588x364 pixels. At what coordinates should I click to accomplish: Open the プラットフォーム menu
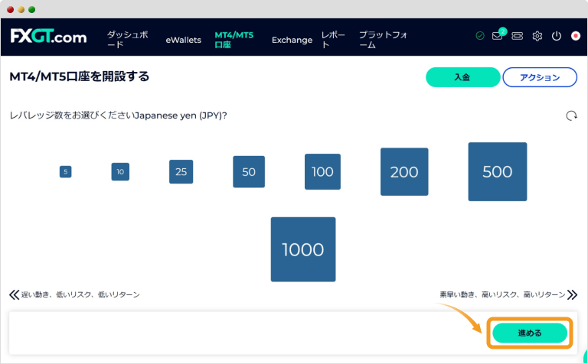click(384, 40)
